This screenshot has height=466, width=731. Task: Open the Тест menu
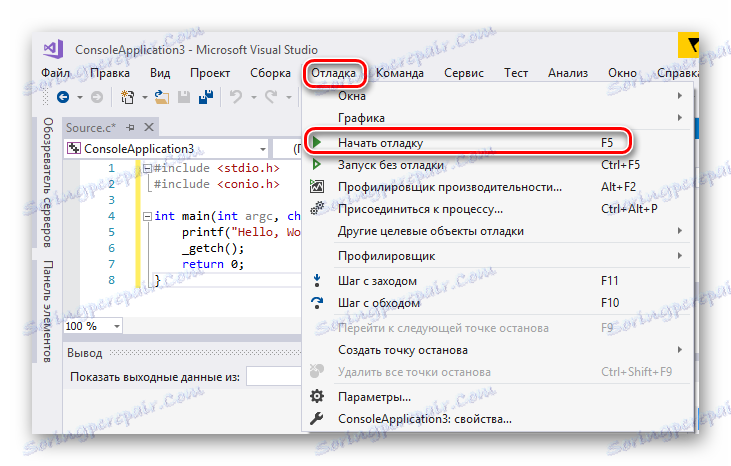[x=516, y=73]
